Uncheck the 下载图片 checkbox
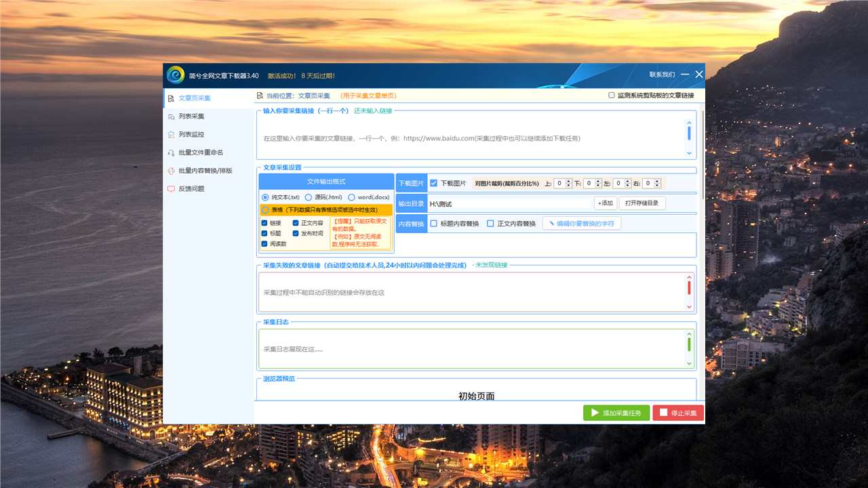This screenshot has height=488, width=868. click(434, 183)
